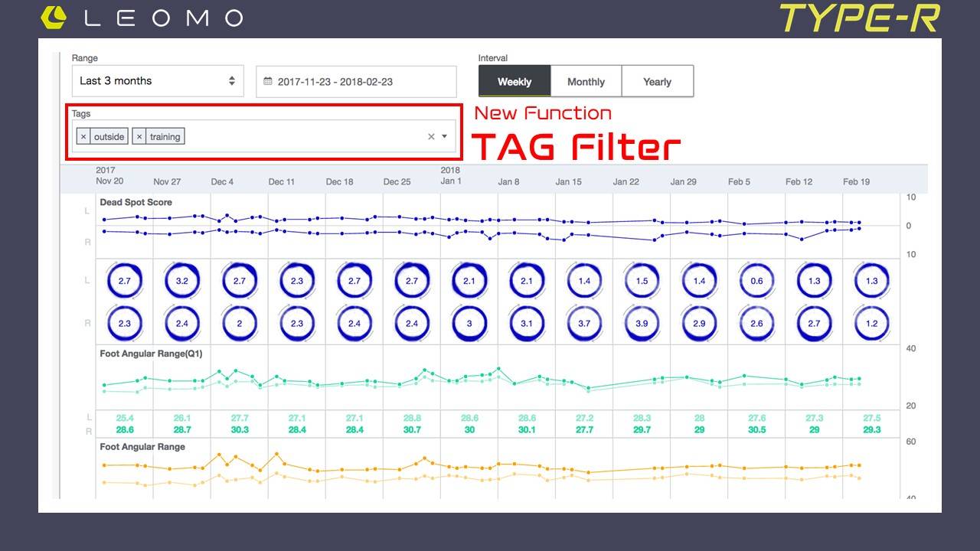Switch to Monthly interval
980x551 pixels.
(x=586, y=81)
